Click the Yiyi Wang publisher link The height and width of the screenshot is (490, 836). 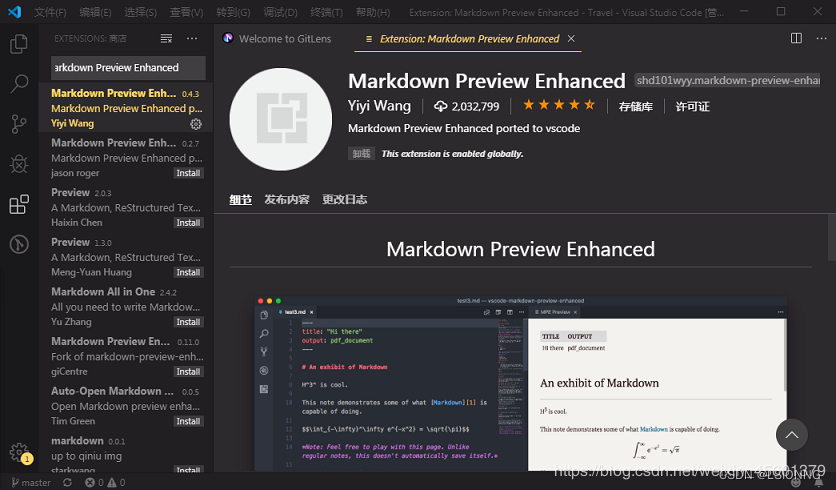379,106
